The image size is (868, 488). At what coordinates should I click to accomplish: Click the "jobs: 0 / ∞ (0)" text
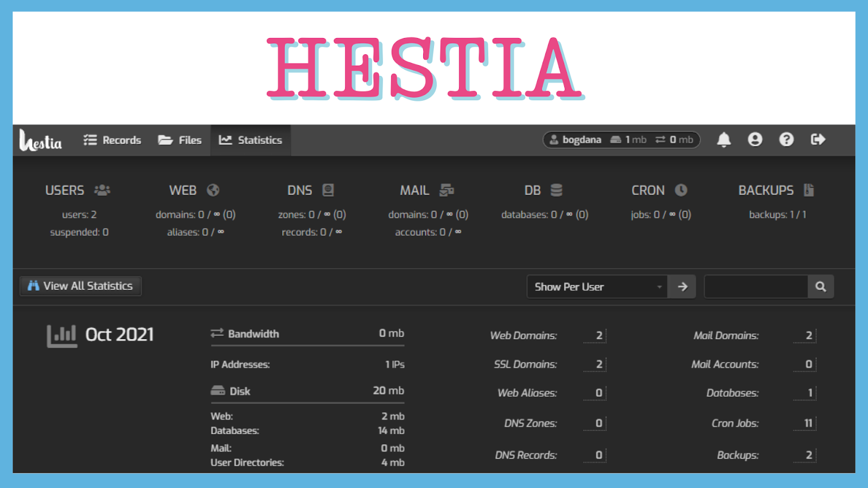pyautogui.click(x=661, y=215)
